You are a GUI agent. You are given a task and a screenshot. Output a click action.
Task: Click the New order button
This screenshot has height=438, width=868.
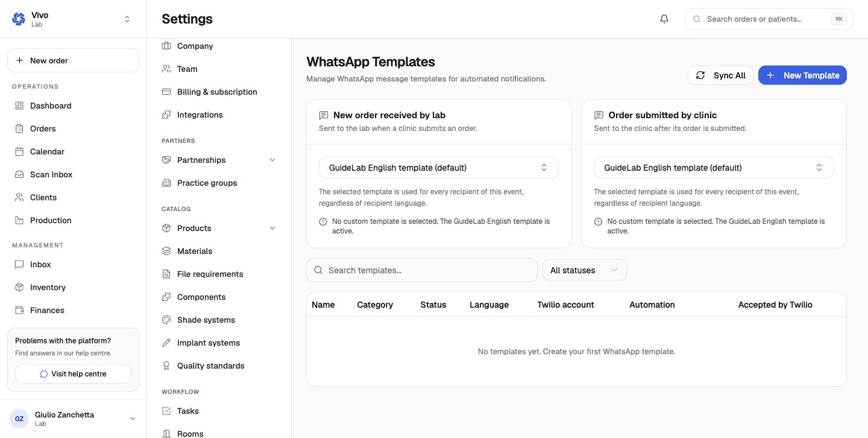click(73, 60)
